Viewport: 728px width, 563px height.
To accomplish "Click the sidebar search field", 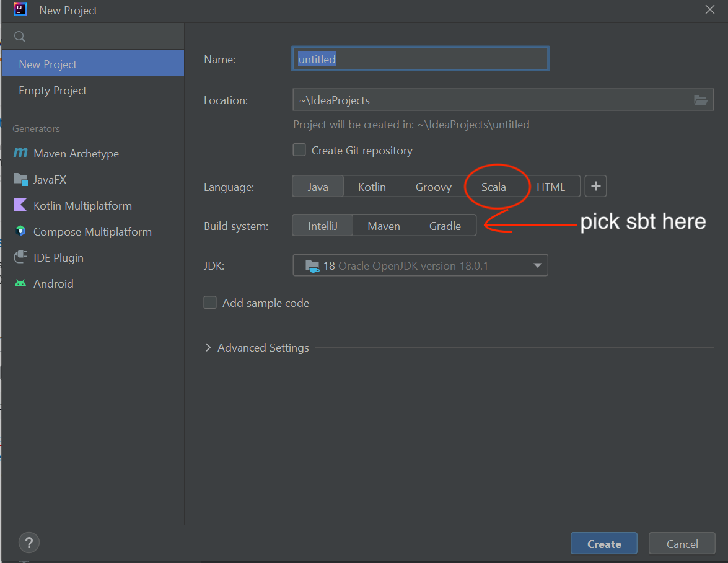I will pos(93,36).
